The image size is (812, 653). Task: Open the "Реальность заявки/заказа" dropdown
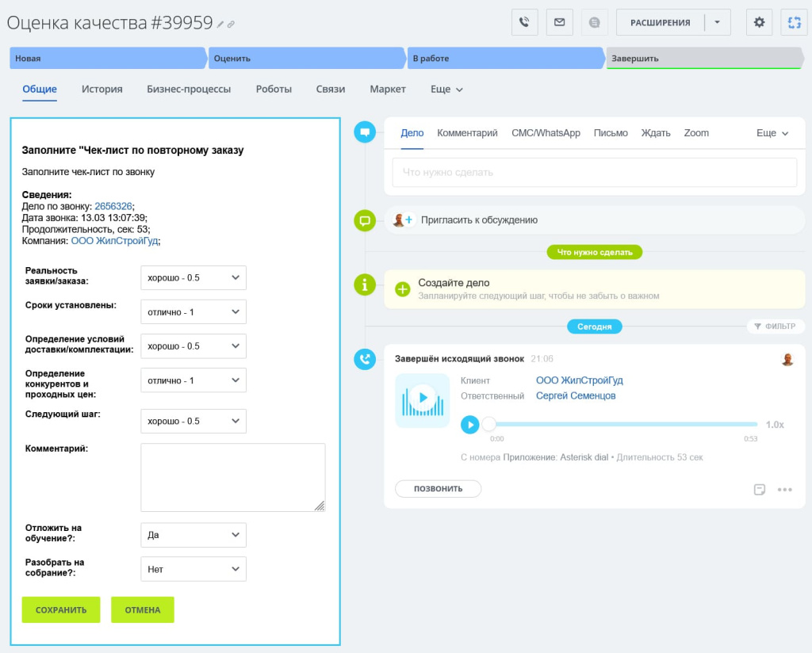click(x=193, y=277)
